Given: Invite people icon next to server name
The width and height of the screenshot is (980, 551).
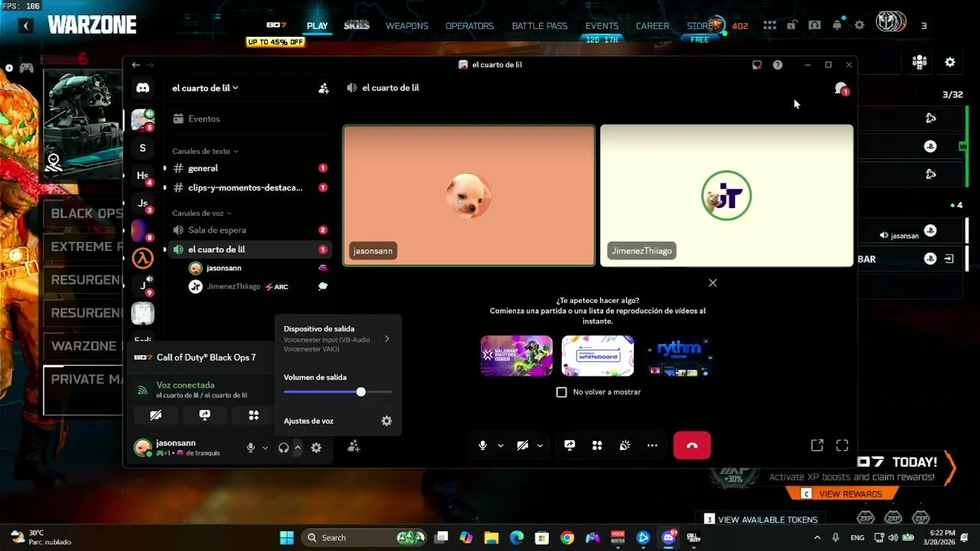Looking at the screenshot, I should click(x=324, y=88).
